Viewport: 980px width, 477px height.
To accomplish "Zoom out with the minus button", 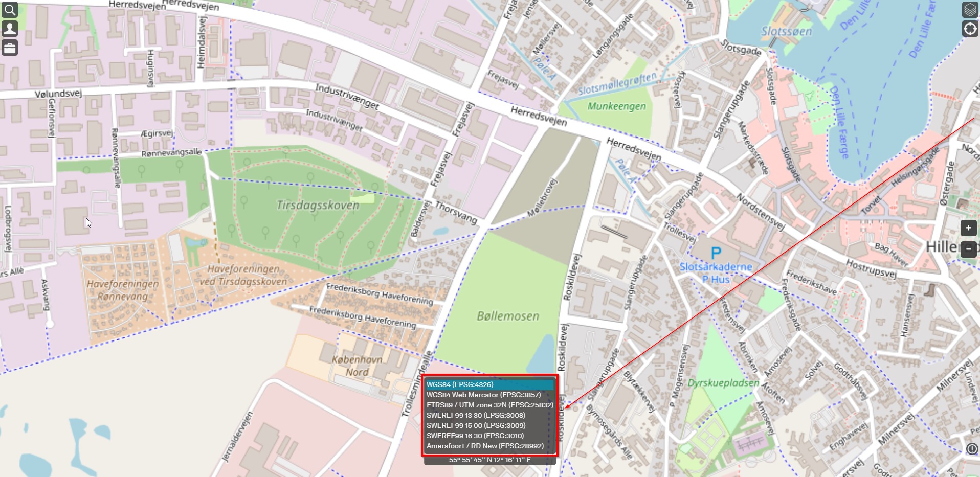I will tap(968, 249).
